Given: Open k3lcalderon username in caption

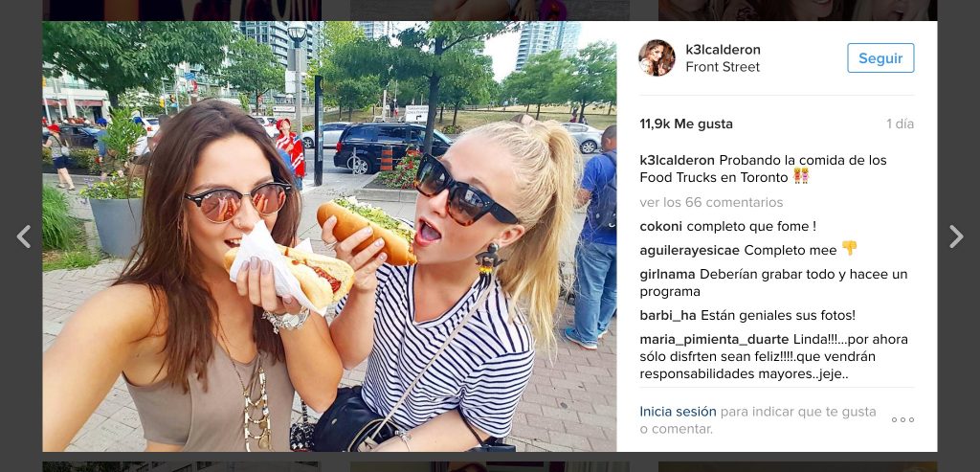Looking at the screenshot, I should (x=677, y=160).
